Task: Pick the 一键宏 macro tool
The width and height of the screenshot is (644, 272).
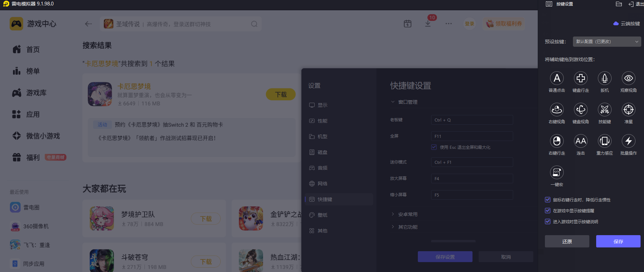Action: pos(557,173)
